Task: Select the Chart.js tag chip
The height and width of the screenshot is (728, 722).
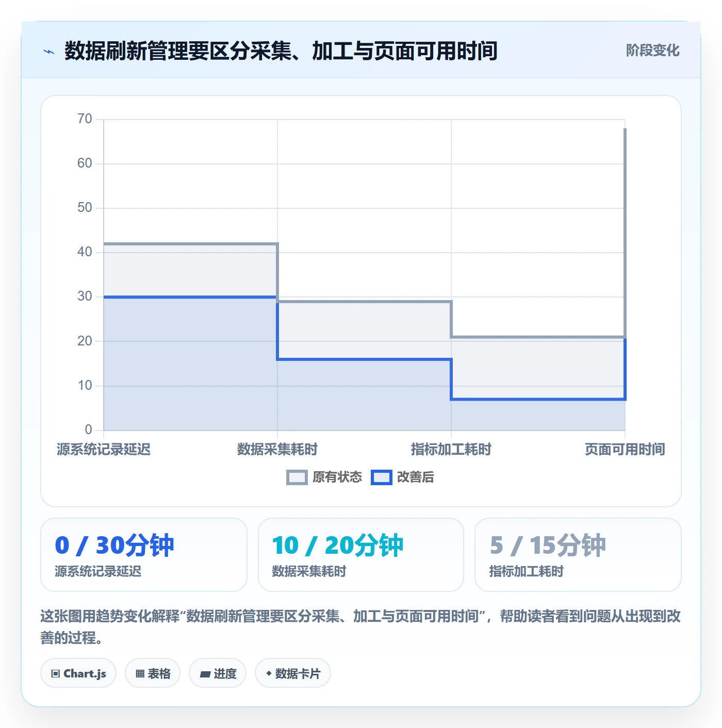Action: [x=78, y=673]
